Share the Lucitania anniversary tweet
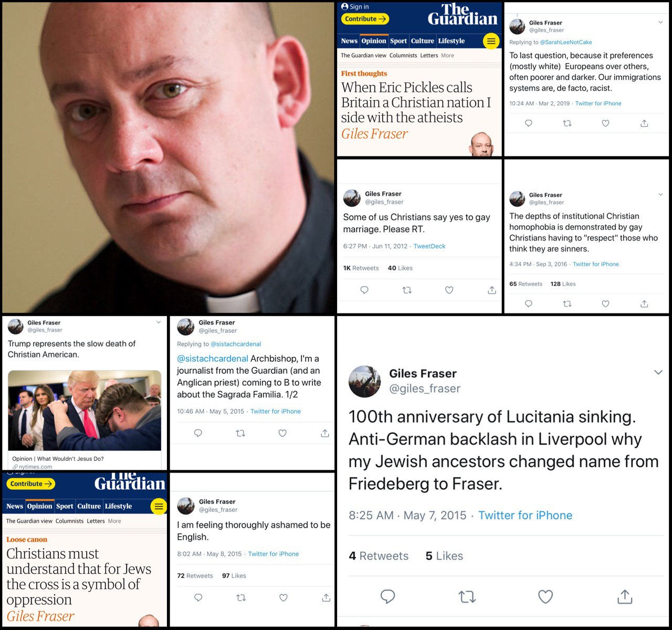 click(625, 596)
